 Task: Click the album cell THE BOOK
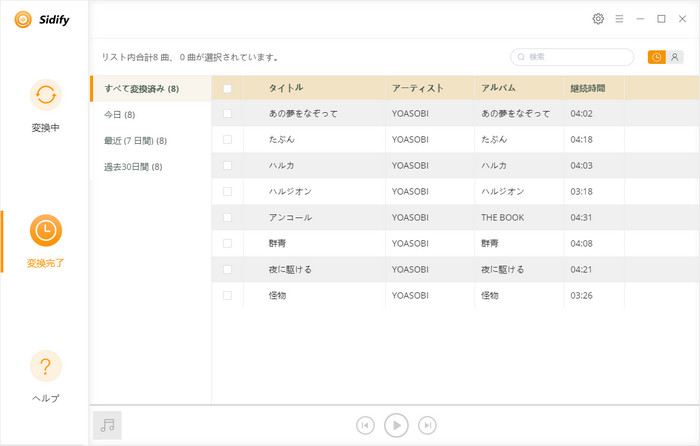pos(503,217)
